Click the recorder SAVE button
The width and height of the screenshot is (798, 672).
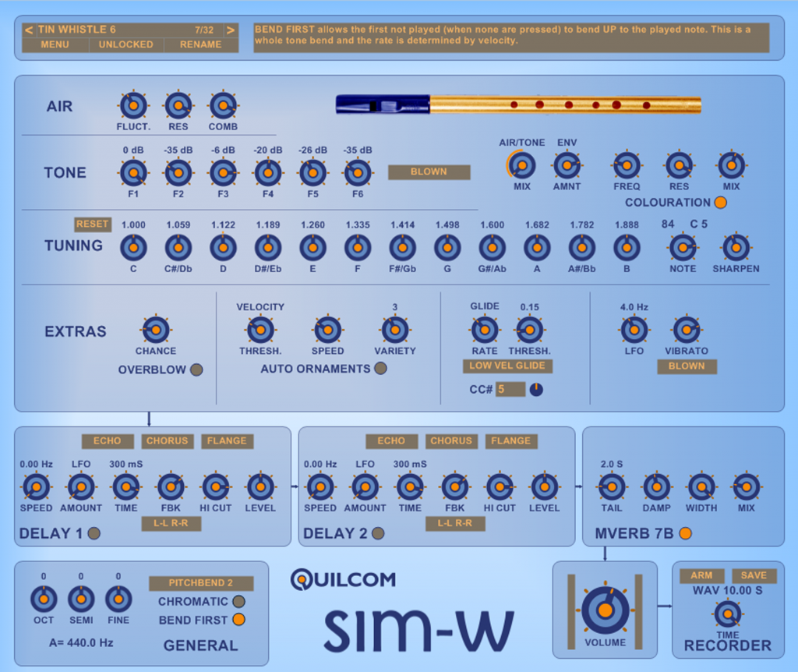click(x=753, y=575)
